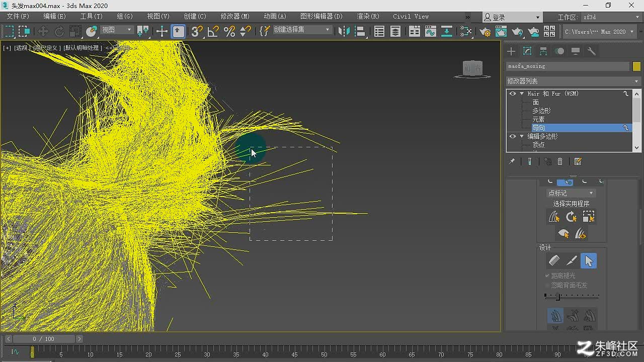Click the Align tool icon

click(x=360, y=31)
